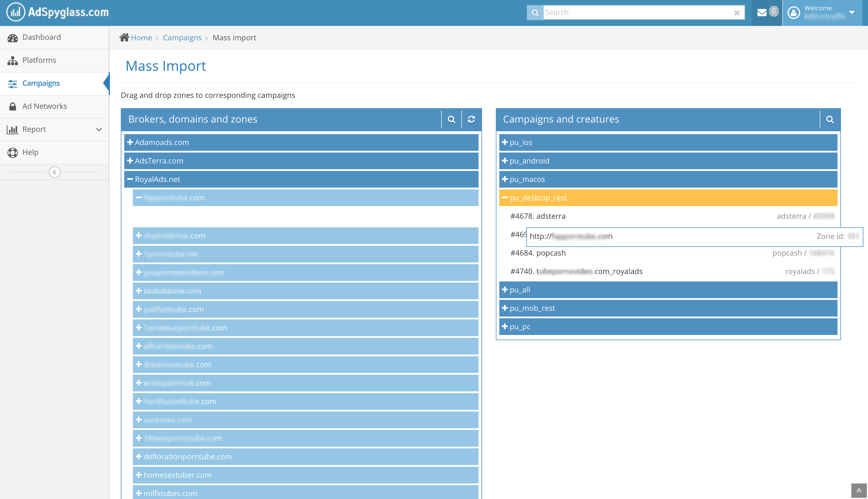Click the refresh icon in Brokers panel
Viewport: 868px width, 499px height.
click(471, 119)
